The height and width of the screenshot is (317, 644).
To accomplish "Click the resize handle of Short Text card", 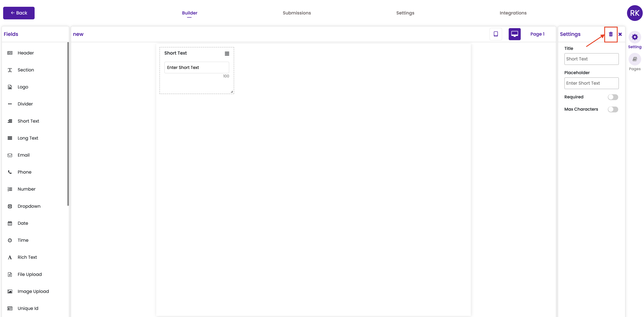I will coord(232,92).
